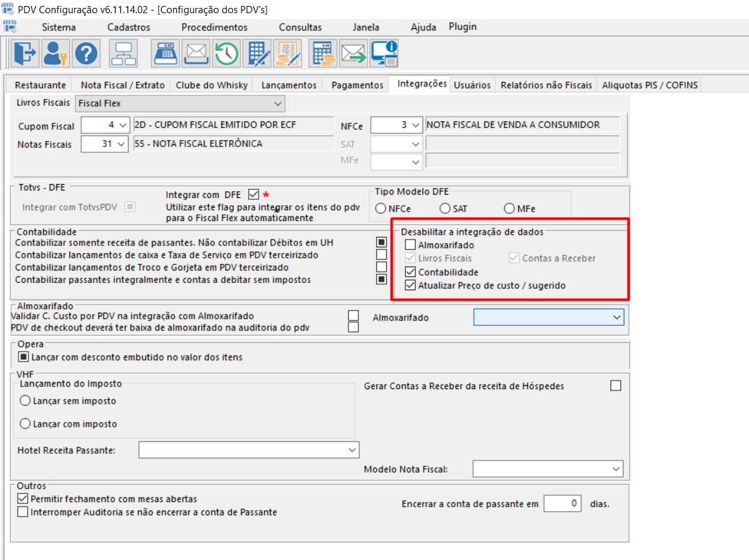749x560 pixels.
Task: Open the Consultas menu
Action: 300,27
